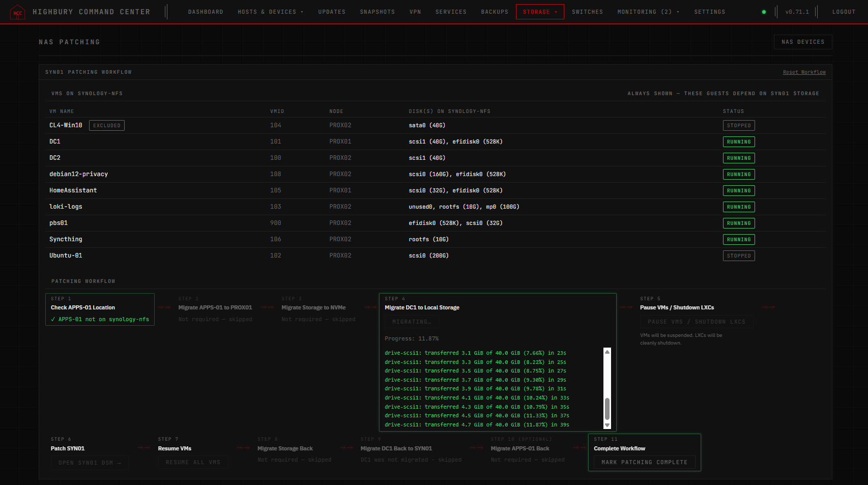Expand the Hosts & Devices dropdown
Image resolution: width=868 pixels, height=485 pixels.
point(270,12)
